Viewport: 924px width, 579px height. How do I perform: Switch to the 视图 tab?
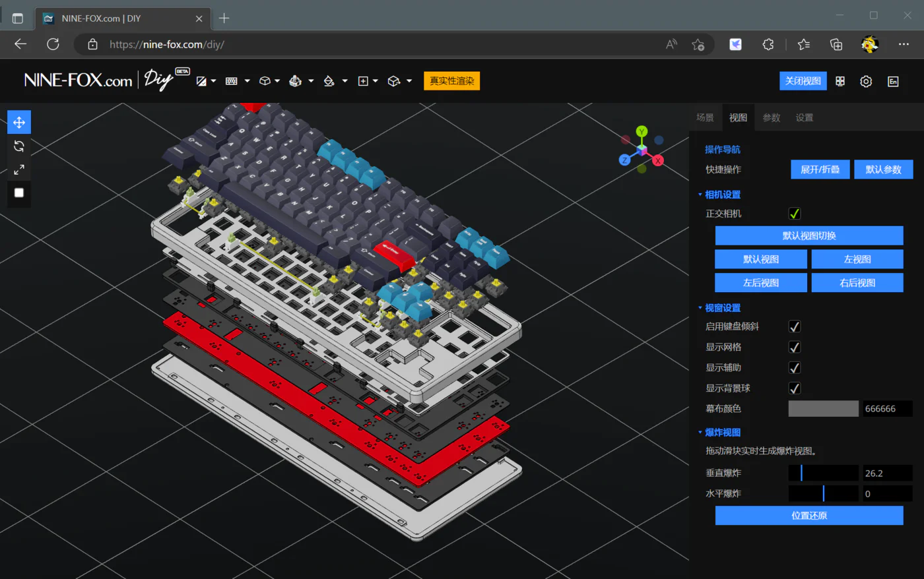coord(738,117)
